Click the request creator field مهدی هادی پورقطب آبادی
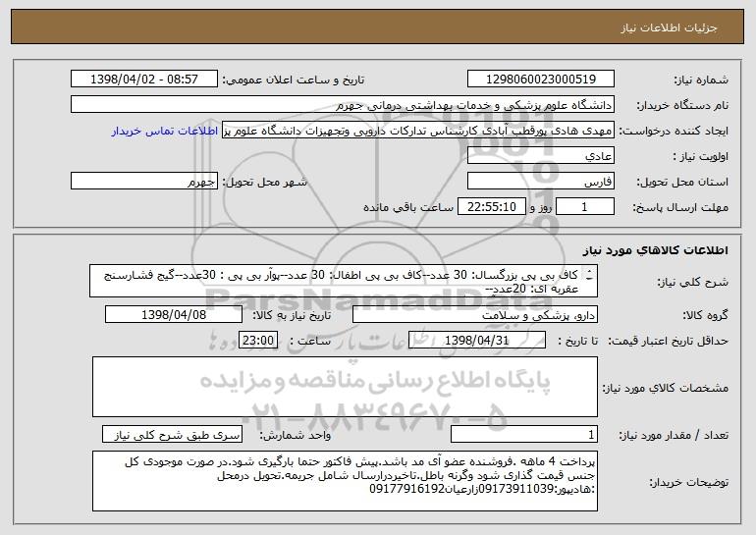Viewport: 756px width, 535px height. click(x=418, y=131)
